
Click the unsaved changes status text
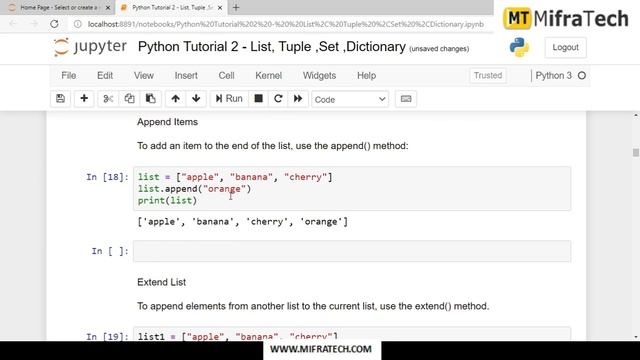point(439,49)
